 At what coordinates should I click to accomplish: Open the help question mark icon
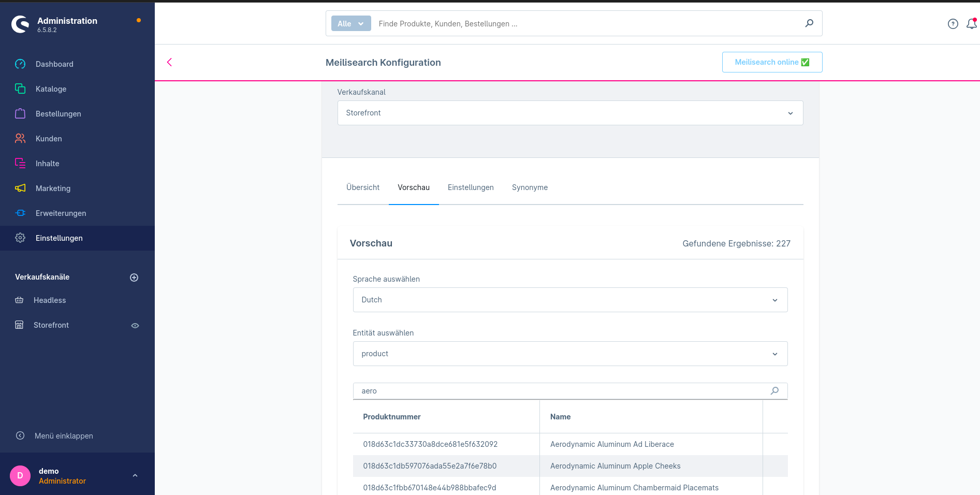[x=953, y=24]
